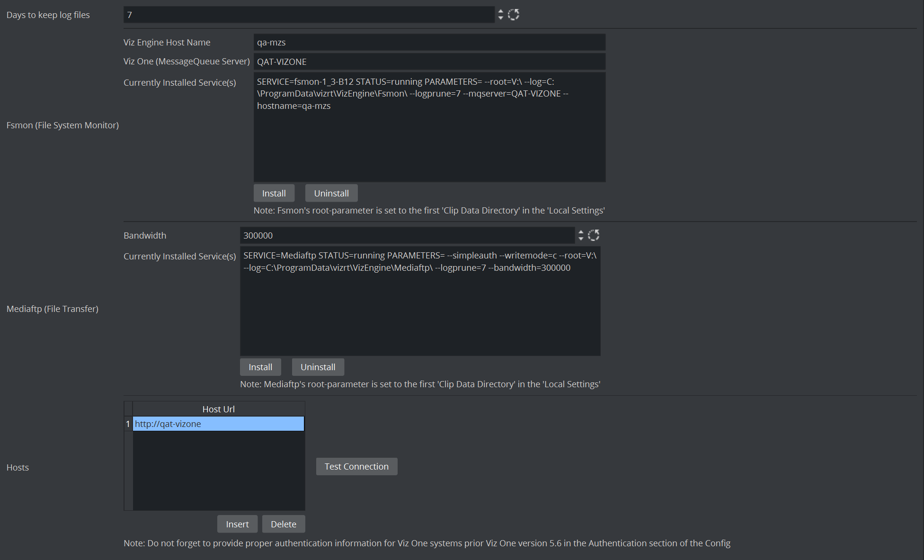Screen dimensions: 924x560
Task: Click into the Bandwidth input field
Action: click(407, 235)
